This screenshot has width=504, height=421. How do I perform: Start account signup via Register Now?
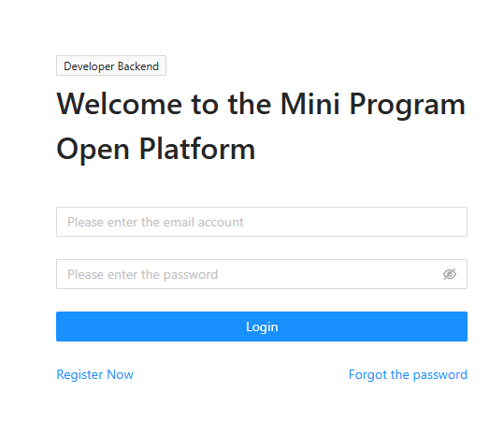pos(94,374)
